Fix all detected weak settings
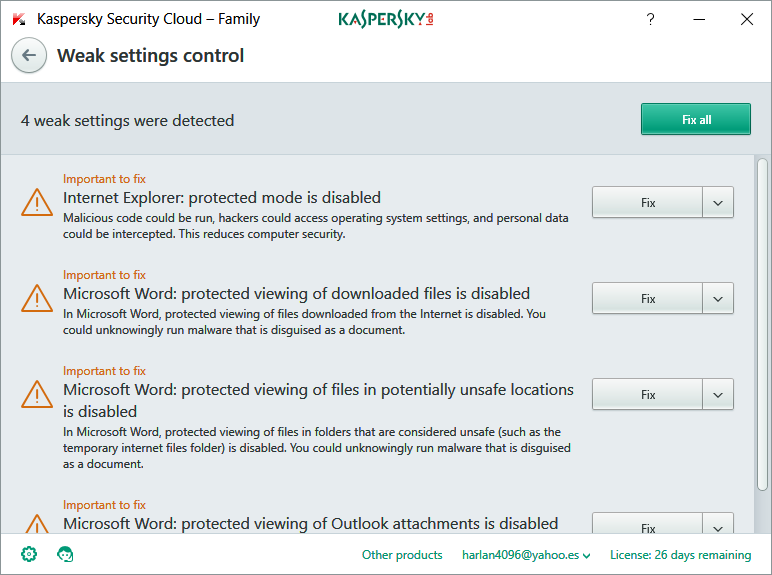Viewport: 772px width, 575px height. tap(696, 119)
